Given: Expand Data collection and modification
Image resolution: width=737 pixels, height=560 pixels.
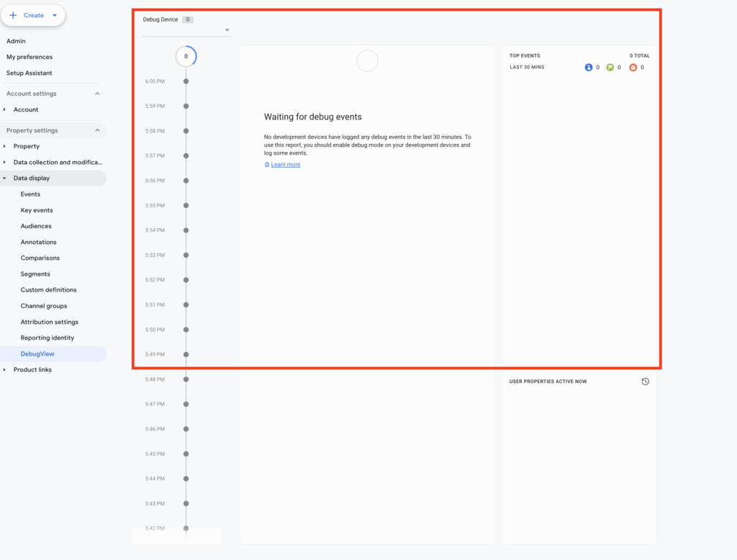Looking at the screenshot, I should pos(5,162).
